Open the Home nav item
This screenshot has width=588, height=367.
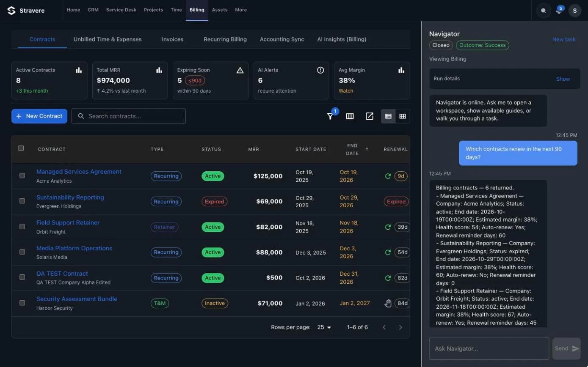pos(73,10)
